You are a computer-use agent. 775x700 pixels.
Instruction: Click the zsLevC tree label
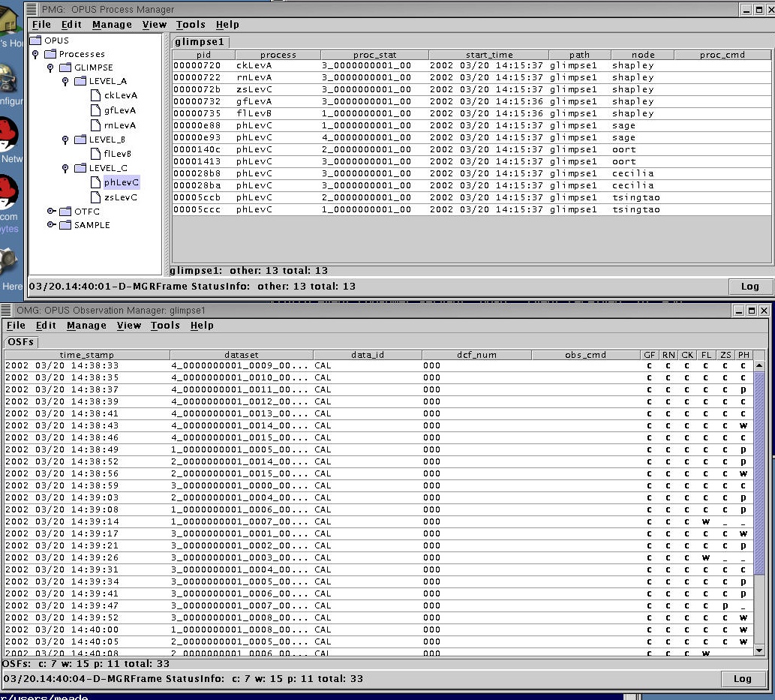(x=121, y=197)
